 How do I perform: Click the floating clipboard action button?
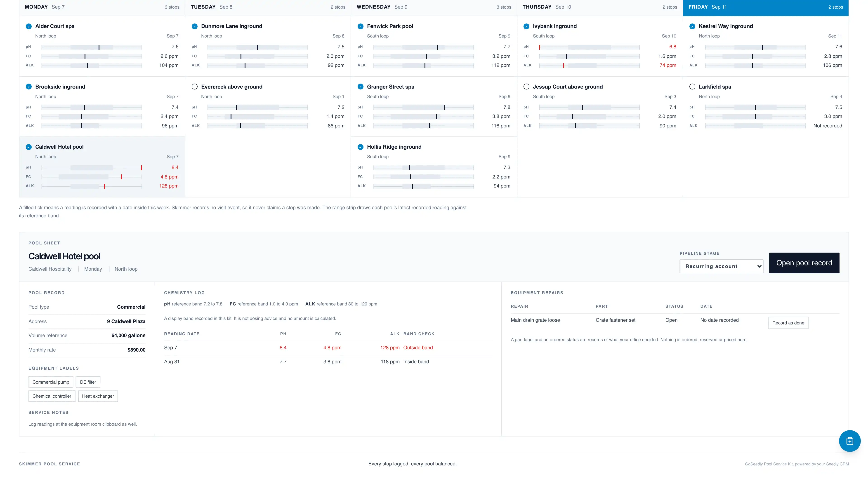pyautogui.click(x=849, y=441)
